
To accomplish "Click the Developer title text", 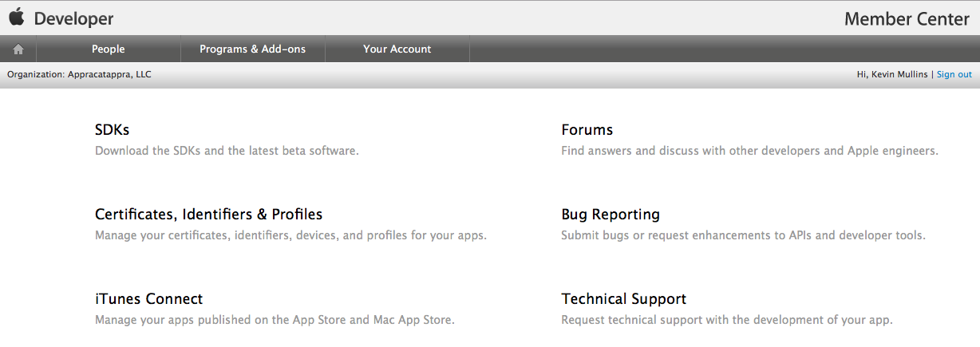I will 73,18.
